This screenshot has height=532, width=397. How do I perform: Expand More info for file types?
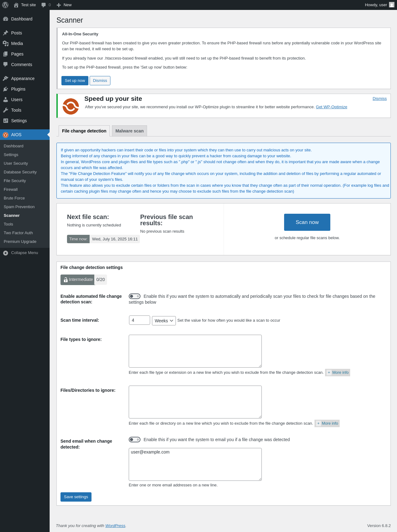(x=337, y=373)
